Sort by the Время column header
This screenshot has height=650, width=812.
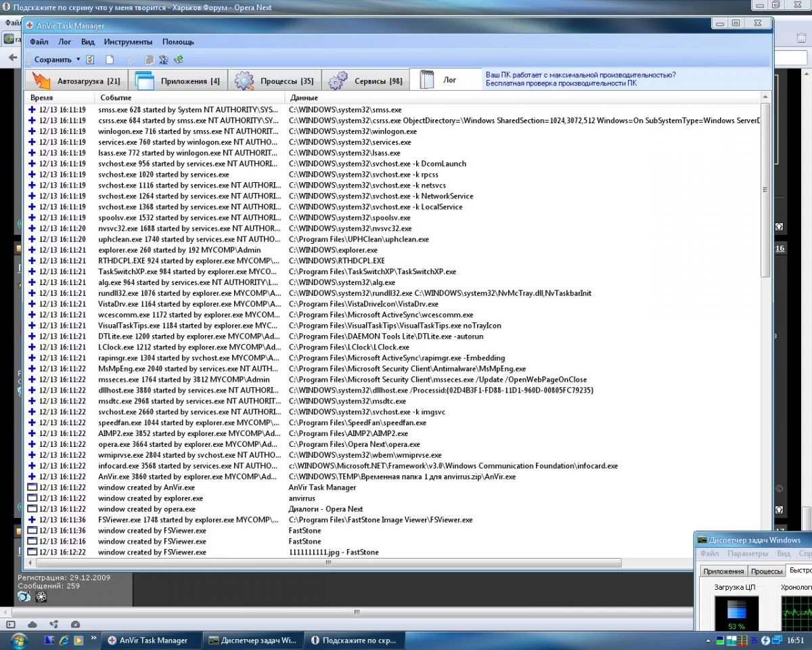[59, 98]
